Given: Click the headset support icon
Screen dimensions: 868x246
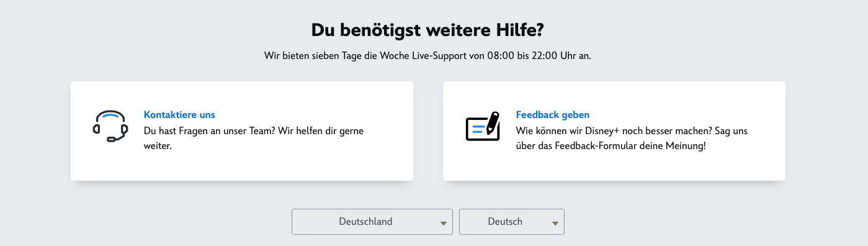Looking at the screenshot, I should (110, 126).
